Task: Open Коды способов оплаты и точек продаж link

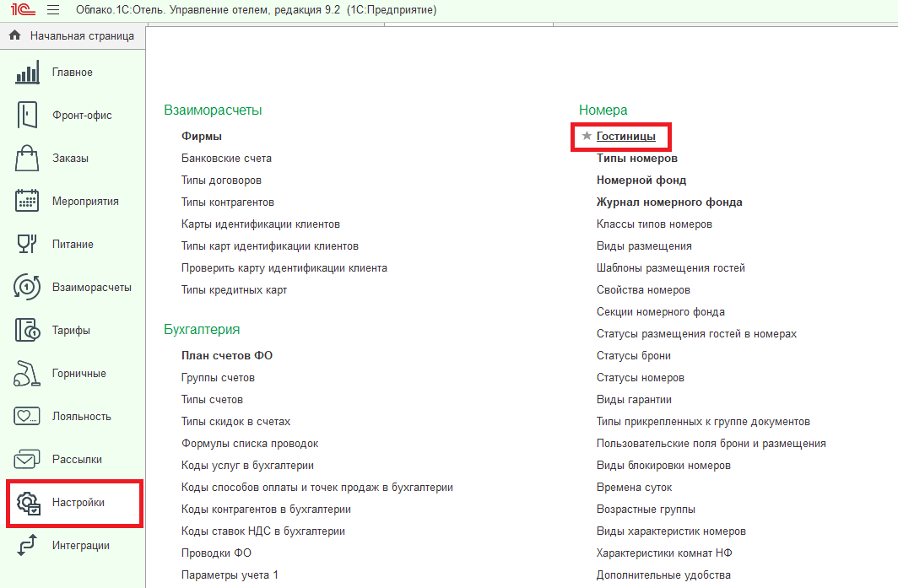Action: tap(316, 488)
